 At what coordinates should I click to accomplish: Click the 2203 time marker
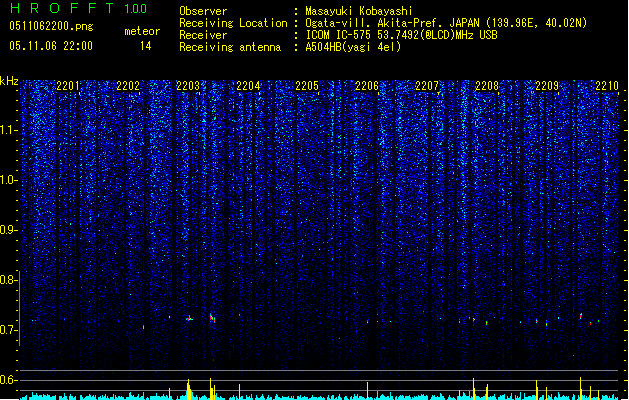(188, 86)
